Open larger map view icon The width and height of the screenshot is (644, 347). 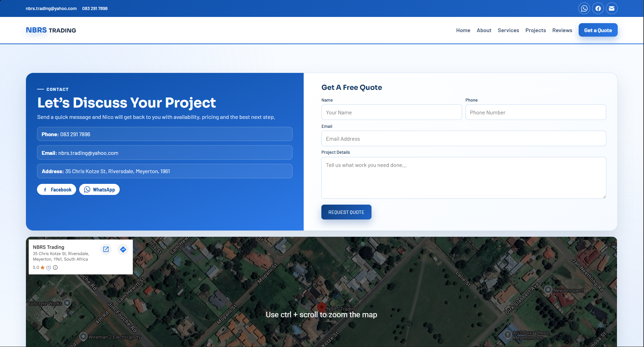coord(106,249)
